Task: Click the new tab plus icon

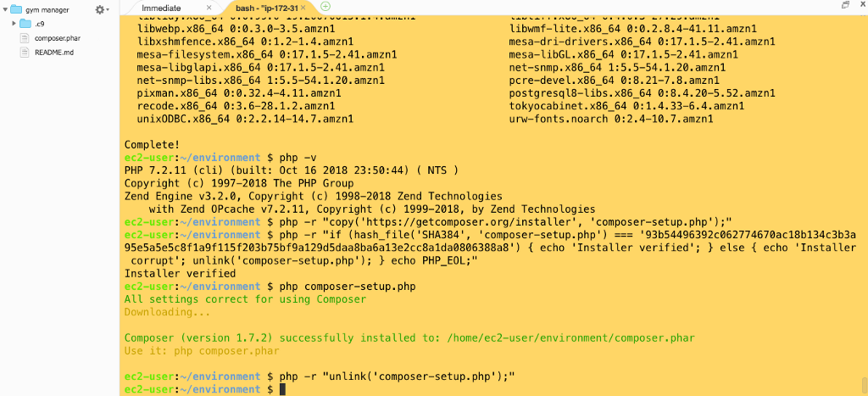Action: pos(326,8)
